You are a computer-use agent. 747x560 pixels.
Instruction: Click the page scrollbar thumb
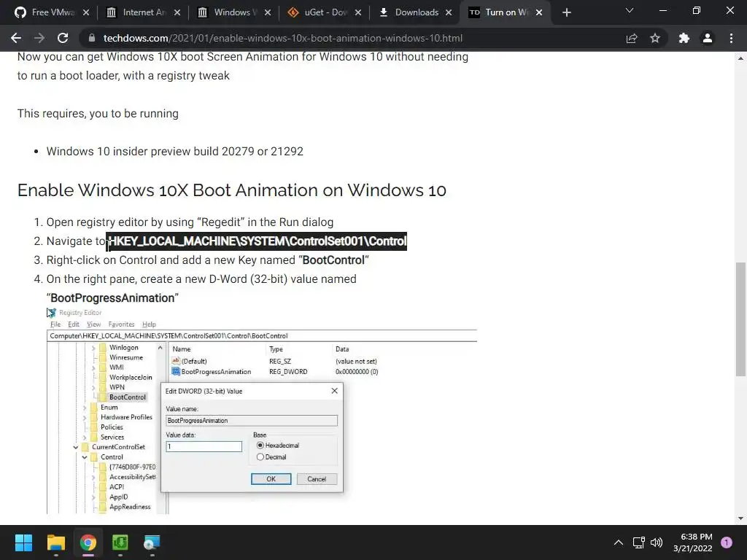740,319
